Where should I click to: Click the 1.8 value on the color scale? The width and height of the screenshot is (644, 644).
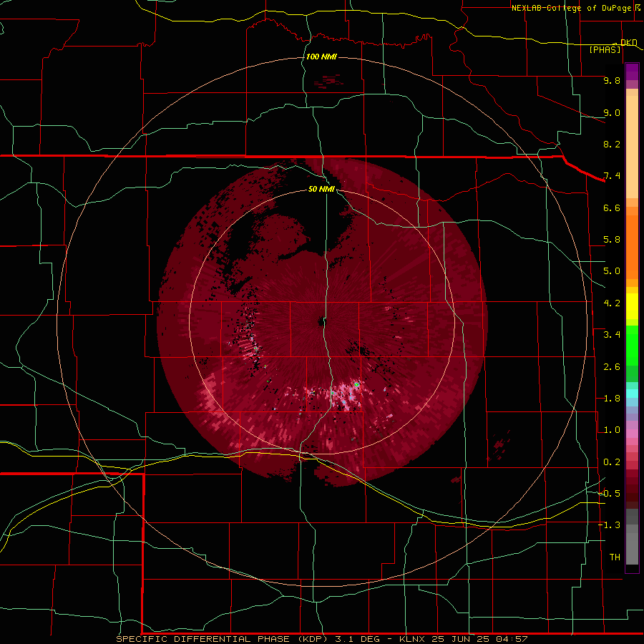click(x=612, y=399)
